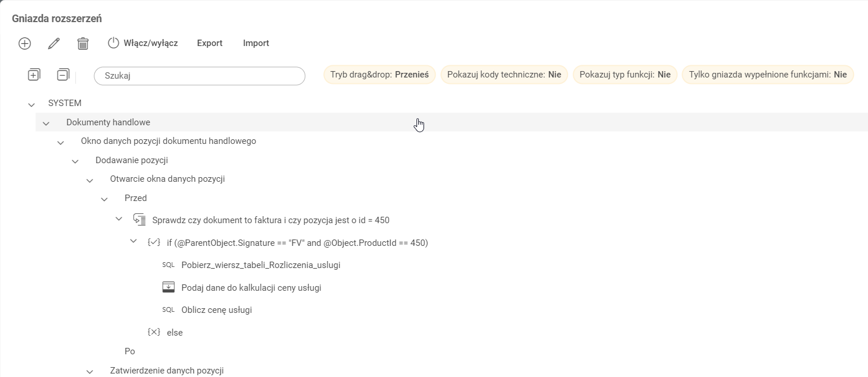The image size is (868, 377).
Task: Click the trash delete icon
Action: 83,43
